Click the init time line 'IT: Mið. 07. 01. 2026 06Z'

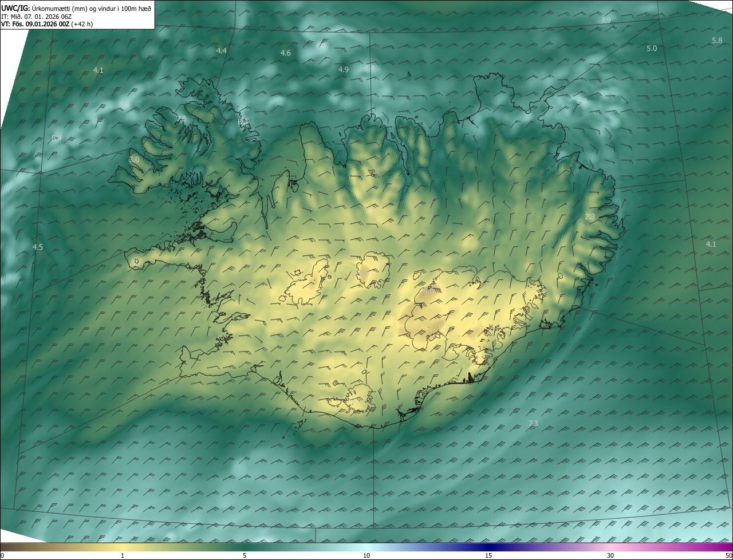click(36, 16)
